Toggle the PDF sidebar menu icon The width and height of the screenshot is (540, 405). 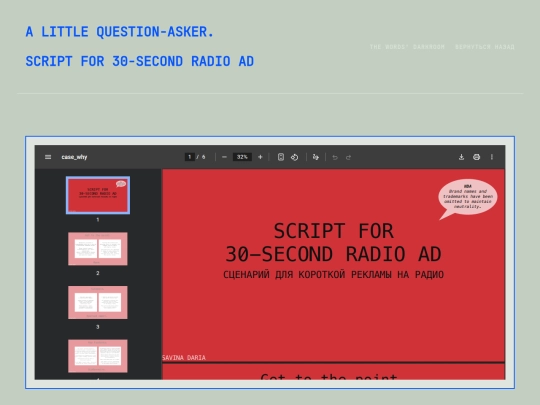(48, 157)
